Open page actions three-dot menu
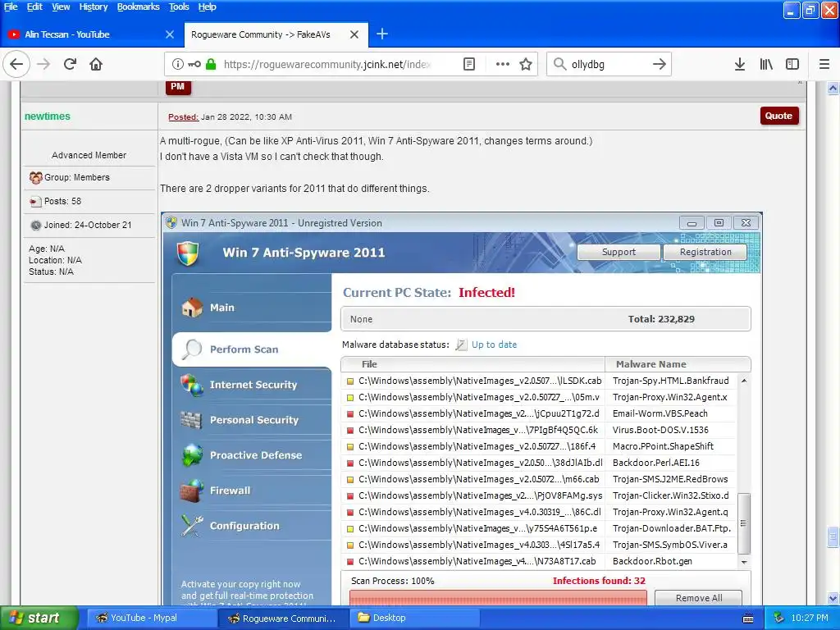This screenshot has width=840, height=630. (x=503, y=64)
